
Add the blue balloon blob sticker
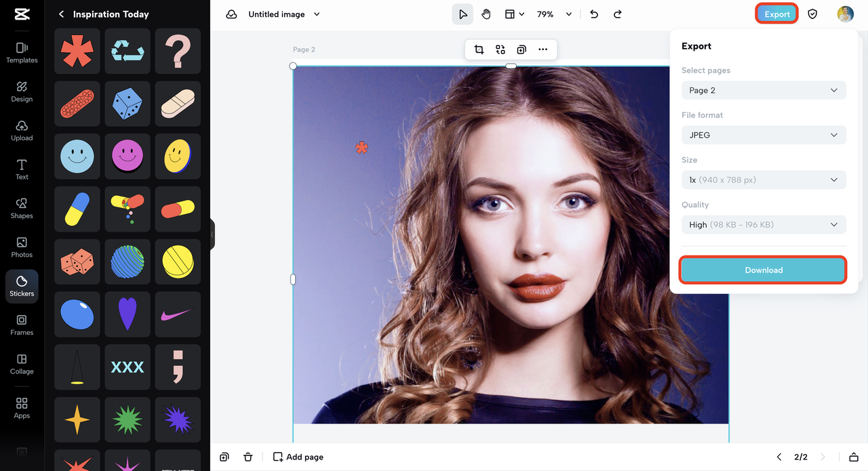pyautogui.click(x=77, y=314)
